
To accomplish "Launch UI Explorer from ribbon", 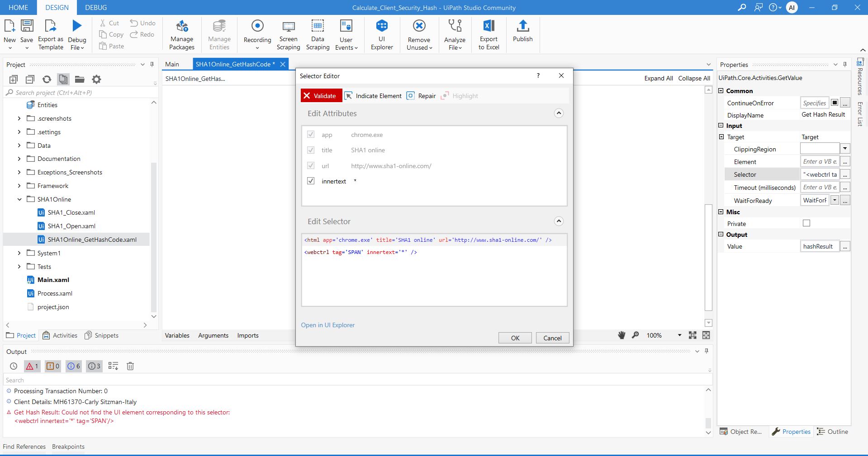I will (x=382, y=35).
